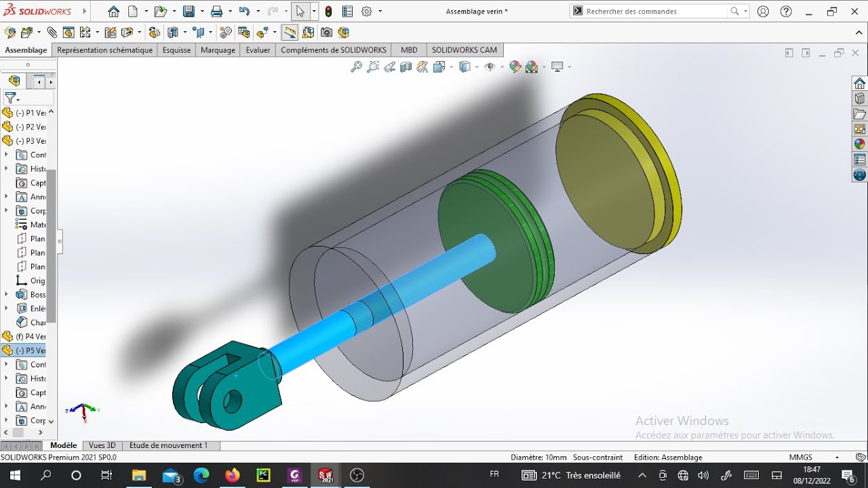Switch to the Esquisse tab
868x488 pixels.
coord(176,50)
